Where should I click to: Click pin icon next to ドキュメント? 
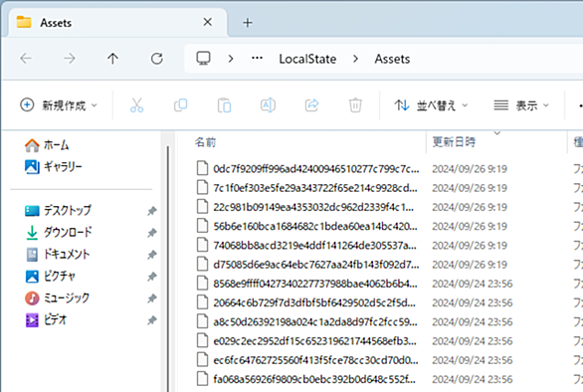(x=151, y=255)
